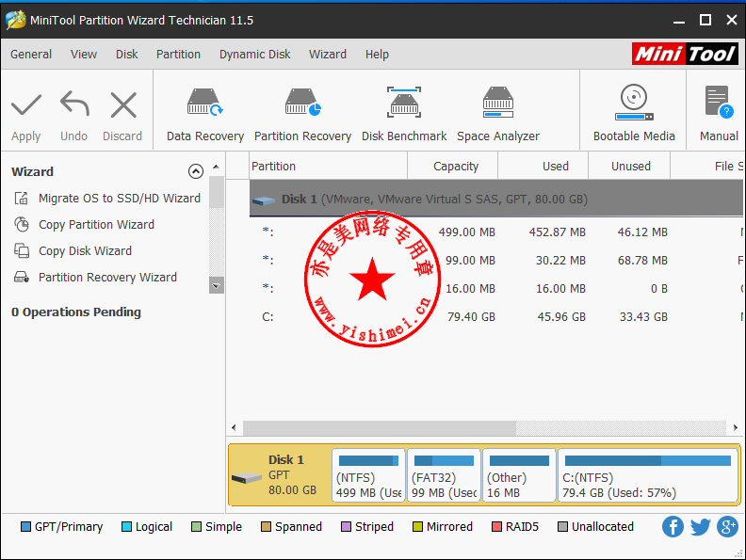Image resolution: width=746 pixels, height=560 pixels.
Task: Open the Facebook share icon
Action: [x=673, y=527]
